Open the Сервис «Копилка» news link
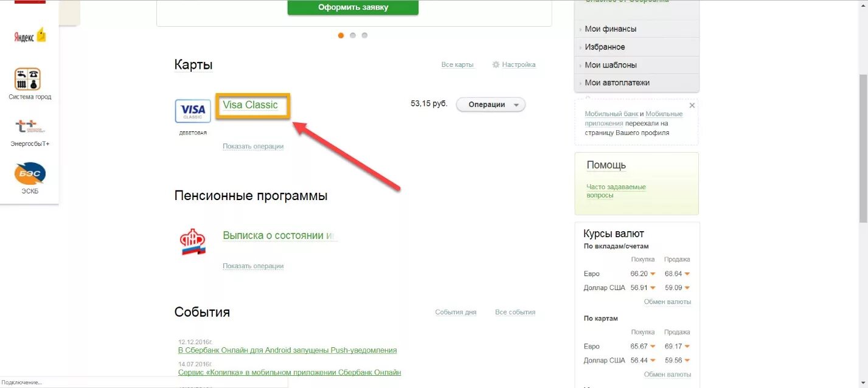Viewport: 868px width, 388px height. [x=290, y=372]
